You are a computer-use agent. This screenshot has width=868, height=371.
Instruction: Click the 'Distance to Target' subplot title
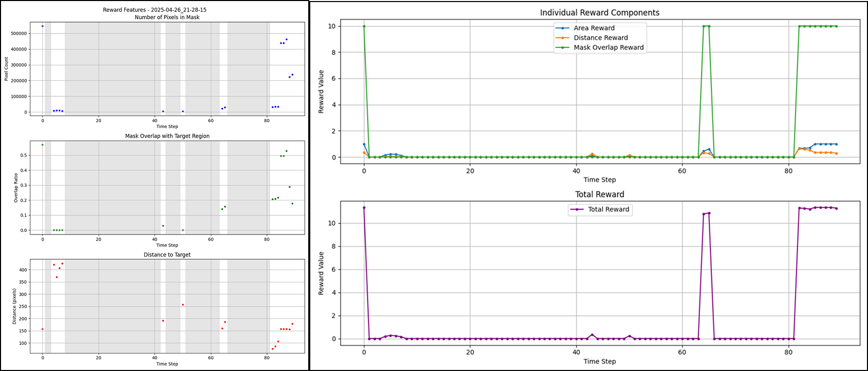[x=167, y=255]
